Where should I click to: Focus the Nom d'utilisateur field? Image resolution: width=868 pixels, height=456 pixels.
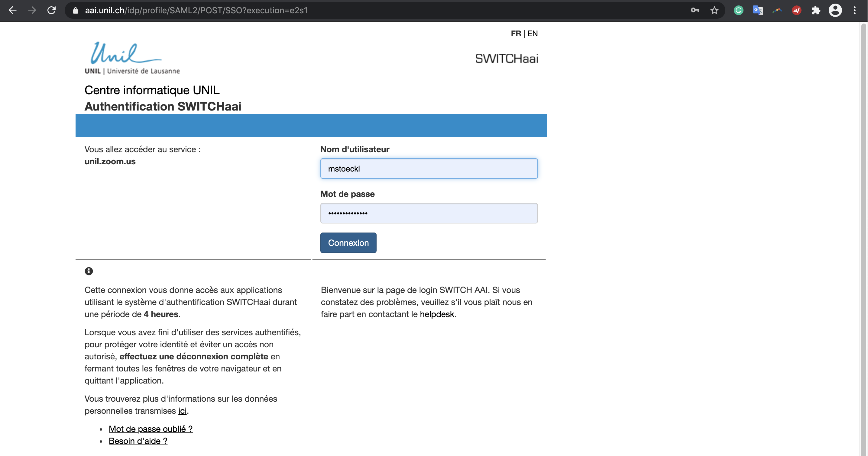coord(429,169)
